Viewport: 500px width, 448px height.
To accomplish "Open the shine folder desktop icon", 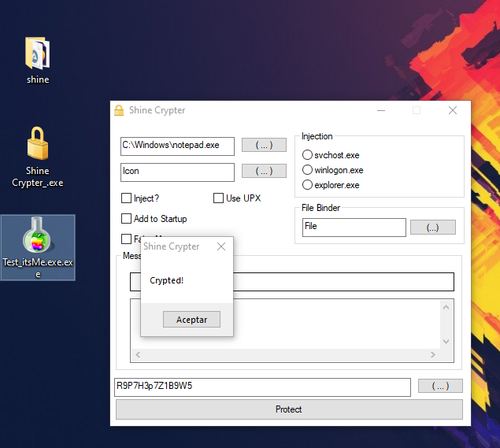I will pyautogui.click(x=38, y=61).
